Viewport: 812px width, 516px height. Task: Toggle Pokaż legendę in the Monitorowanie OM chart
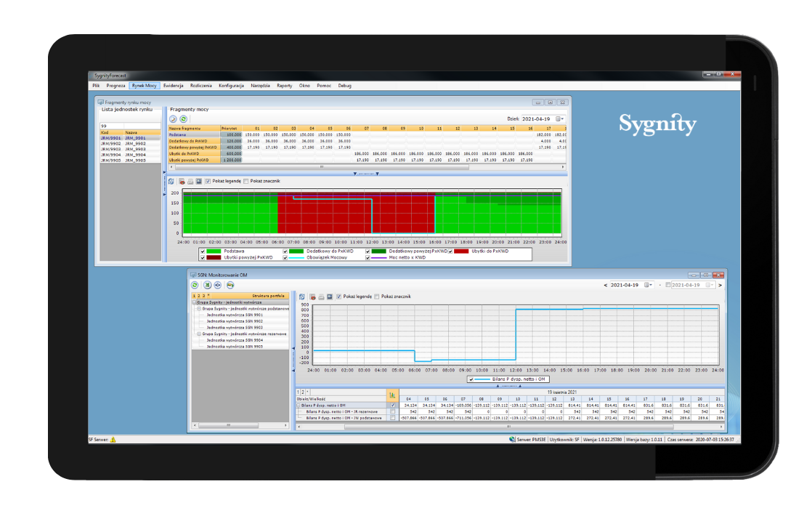[x=338, y=297]
